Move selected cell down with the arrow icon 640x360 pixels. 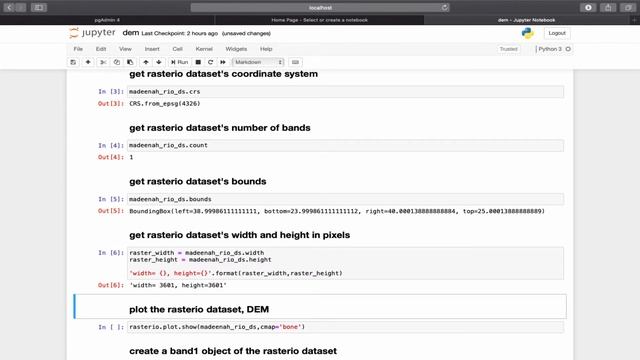click(x=159, y=62)
